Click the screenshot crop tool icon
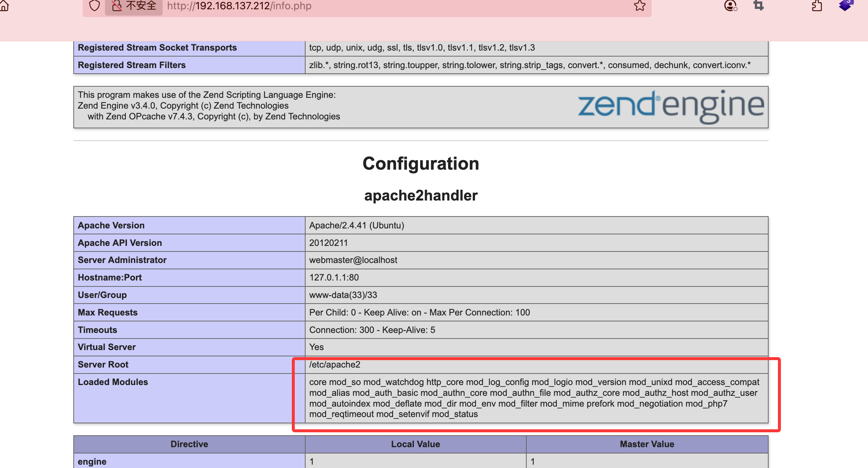868x468 pixels. tap(758, 6)
